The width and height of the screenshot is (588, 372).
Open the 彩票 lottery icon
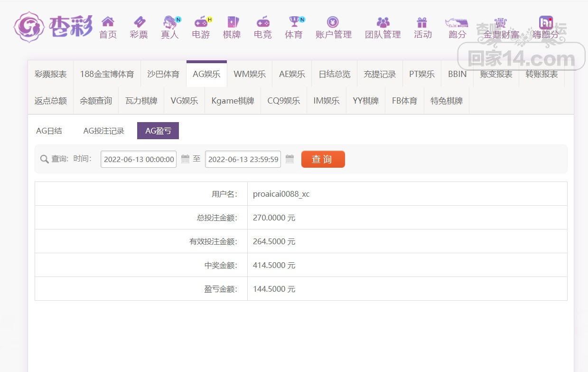point(139,22)
